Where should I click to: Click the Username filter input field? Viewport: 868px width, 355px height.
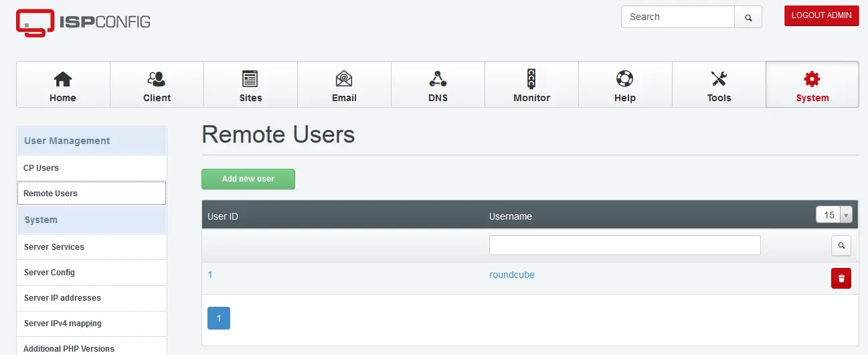625,245
